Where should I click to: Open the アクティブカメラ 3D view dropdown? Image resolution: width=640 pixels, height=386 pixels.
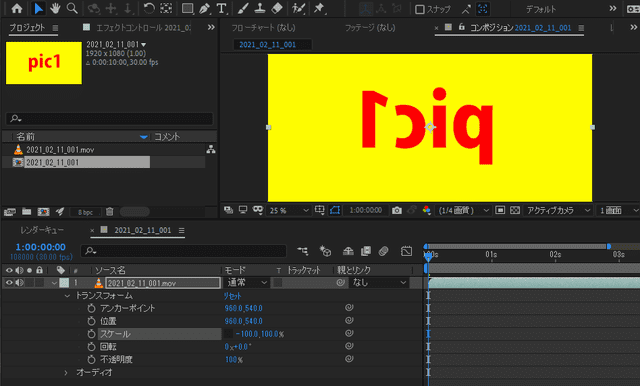(558, 211)
